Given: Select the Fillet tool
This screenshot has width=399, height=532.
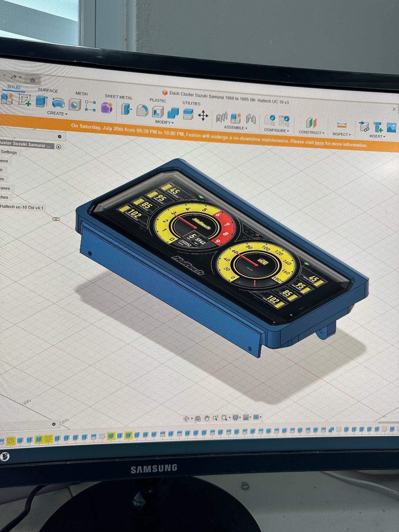Looking at the screenshot, I should coord(142,110).
